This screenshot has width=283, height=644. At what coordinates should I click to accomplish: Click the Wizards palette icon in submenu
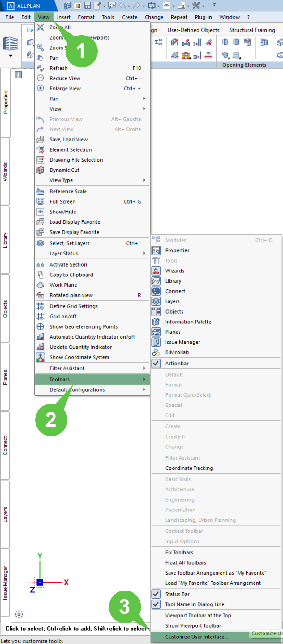coord(156,271)
